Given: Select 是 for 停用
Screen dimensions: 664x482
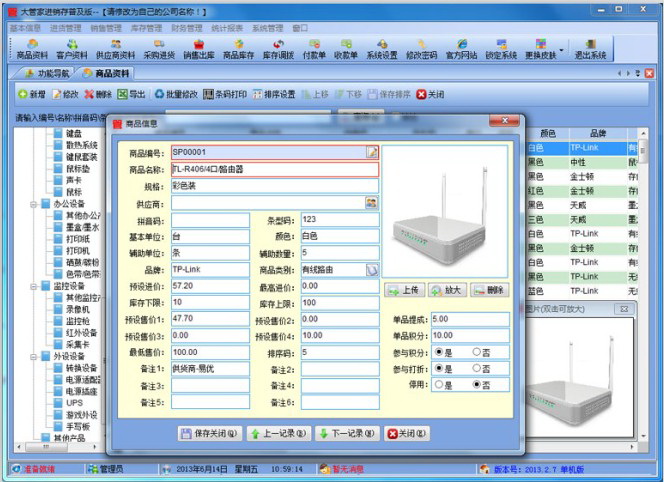Looking at the screenshot, I should (439, 385).
